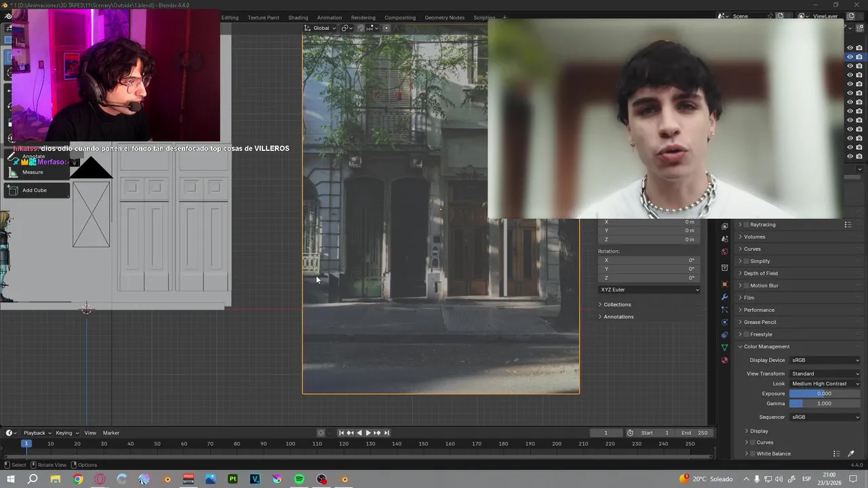Switch to the Texture Paint workspace tab
Viewport: 868px width, 488px height.
coord(263,18)
